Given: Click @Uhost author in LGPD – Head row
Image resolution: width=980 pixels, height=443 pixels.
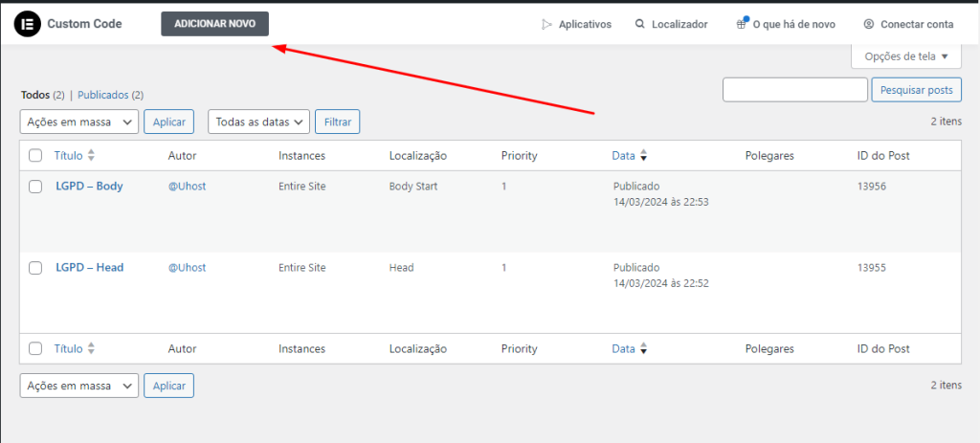Looking at the screenshot, I should coord(187,267).
